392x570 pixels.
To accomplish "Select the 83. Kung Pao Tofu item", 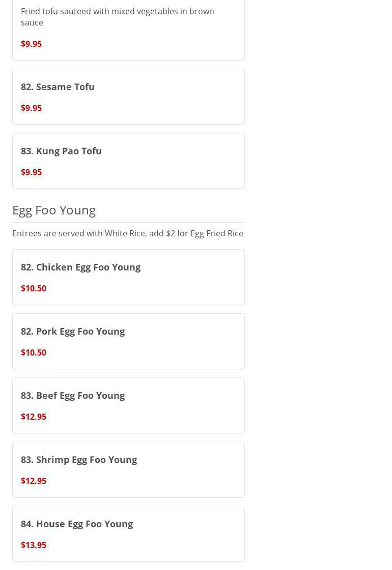I will [x=61, y=151].
